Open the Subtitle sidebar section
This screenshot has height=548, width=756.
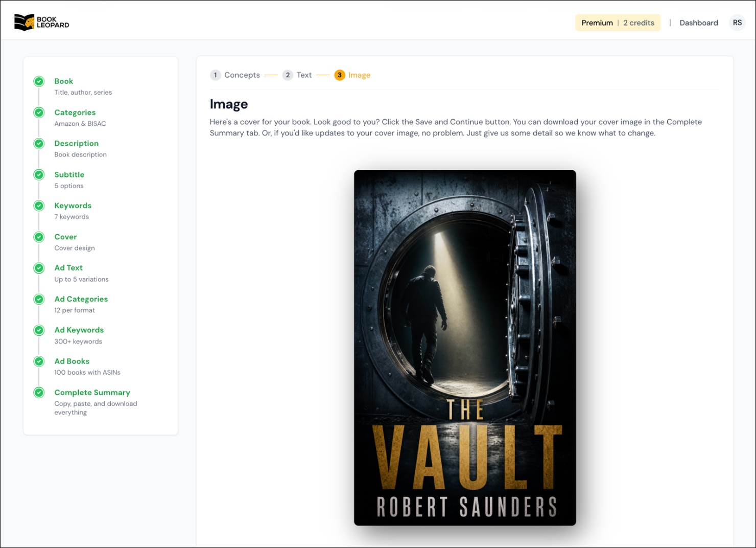69,175
